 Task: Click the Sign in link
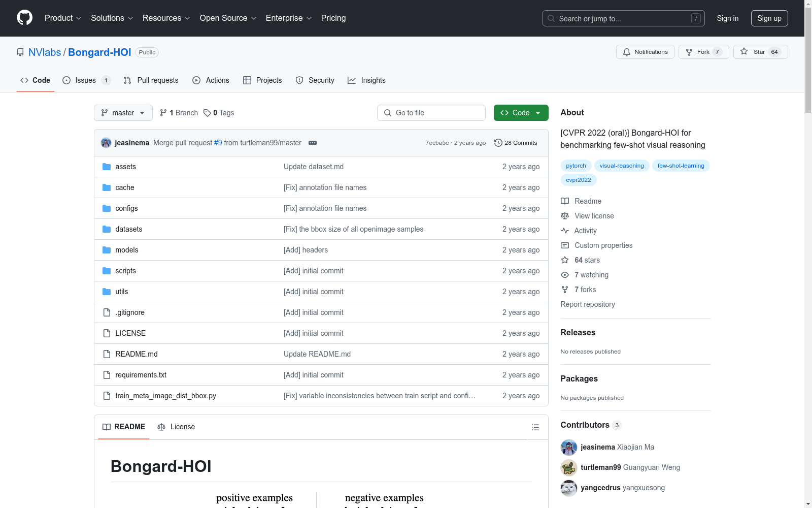pyautogui.click(x=728, y=18)
